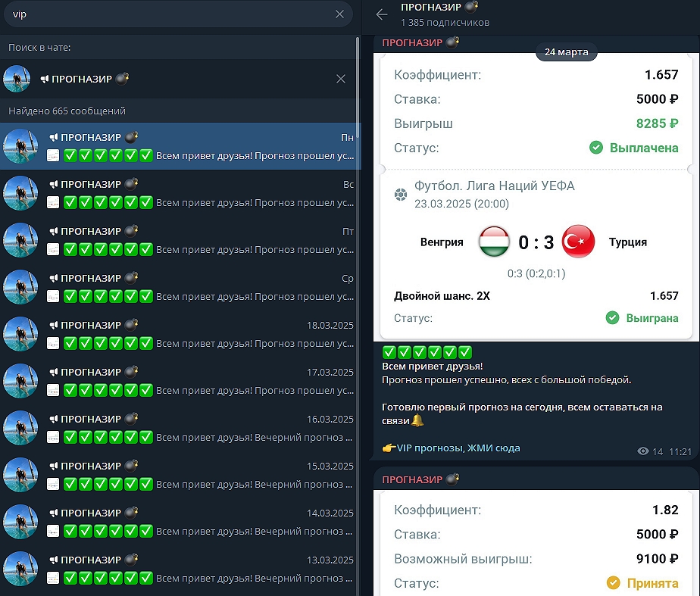Open the search result dated 18.03.2025
The height and width of the screenshot is (596, 700).
tap(179, 334)
